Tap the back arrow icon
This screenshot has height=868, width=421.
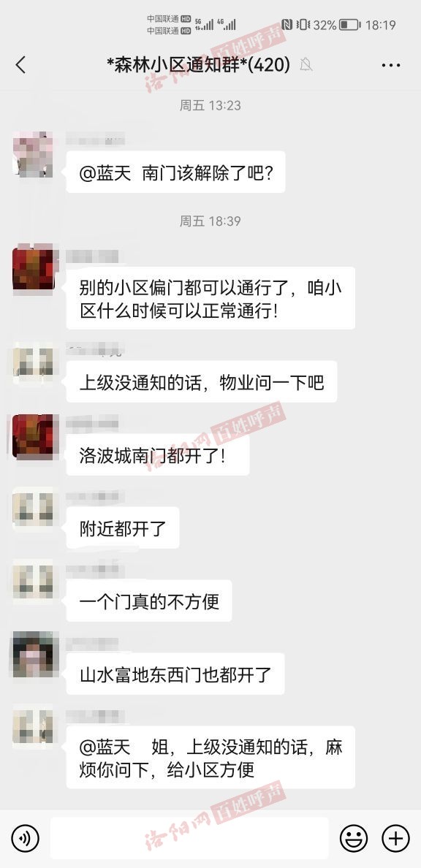20,65
